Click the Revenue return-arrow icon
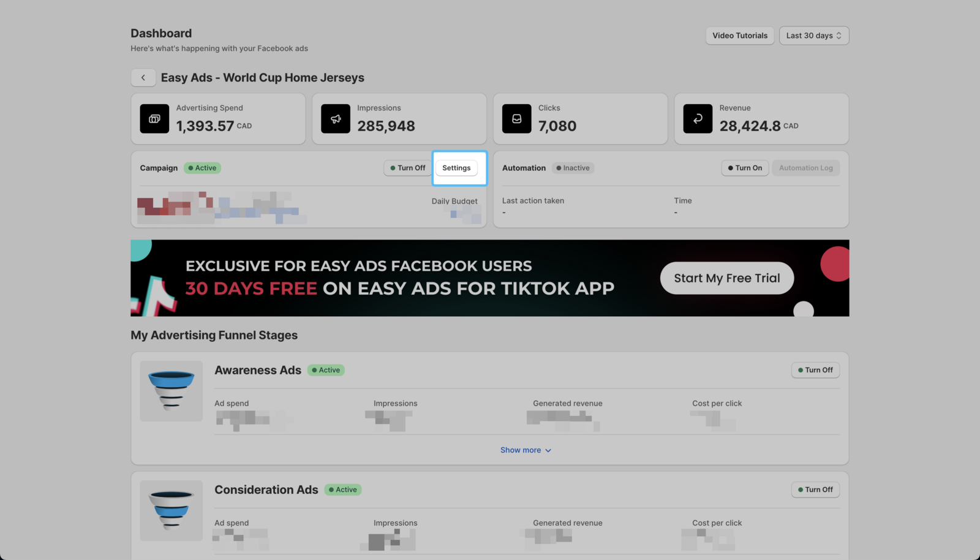The image size is (980, 560). coord(698,119)
